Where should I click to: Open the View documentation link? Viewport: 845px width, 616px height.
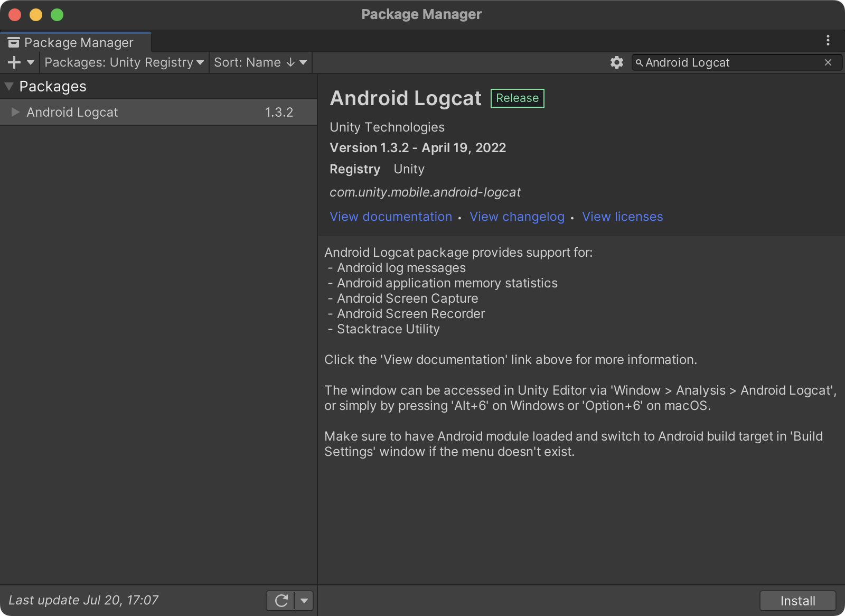391,217
